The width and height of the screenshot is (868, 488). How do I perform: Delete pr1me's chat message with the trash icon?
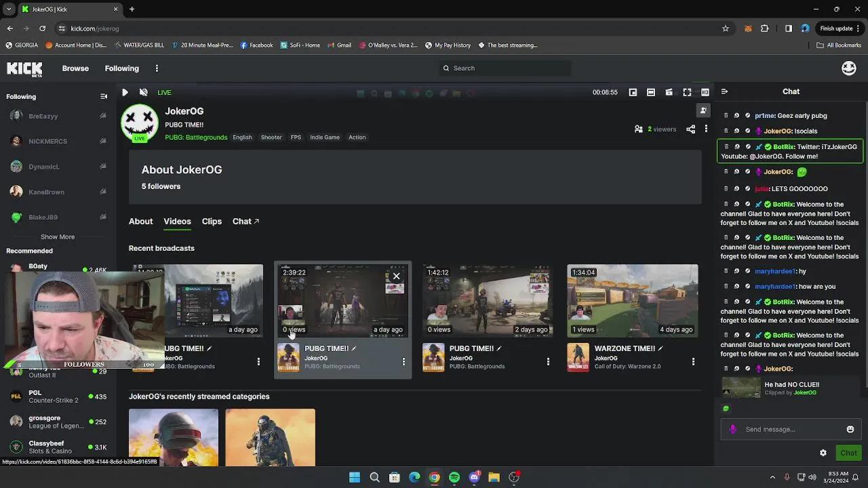click(726, 116)
